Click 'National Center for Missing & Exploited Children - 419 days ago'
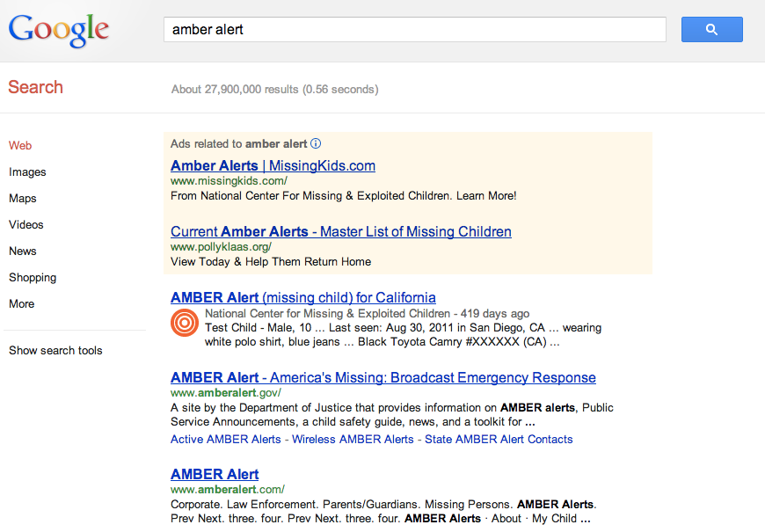 point(367,314)
